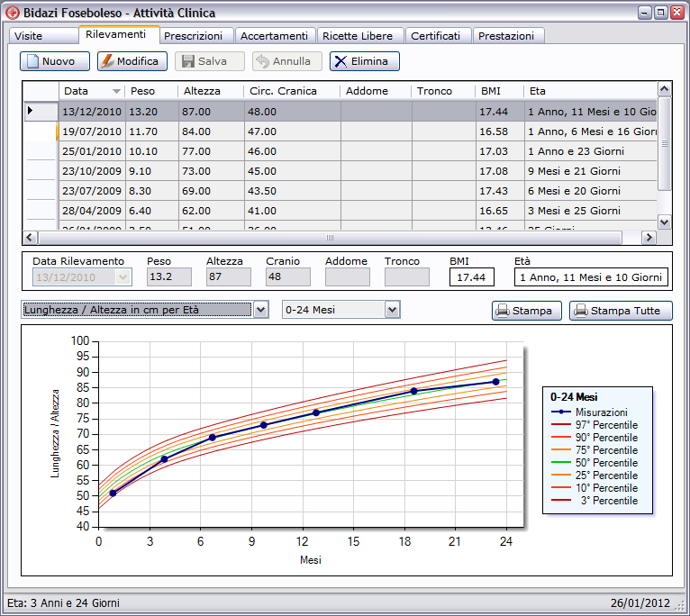The height and width of the screenshot is (616, 690).
Task: Expand the 0-24 Mesi age range dropdown
Action: click(392, 310)
